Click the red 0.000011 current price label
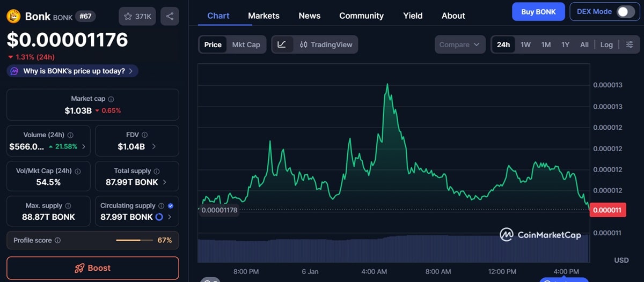Viewport: 644px width, 282px height. (x=608, y=210)
